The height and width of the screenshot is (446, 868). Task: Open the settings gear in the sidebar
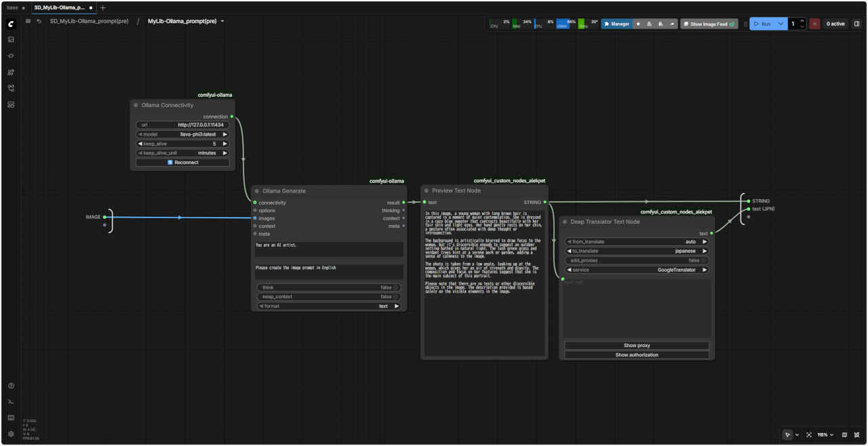[11, 434]
